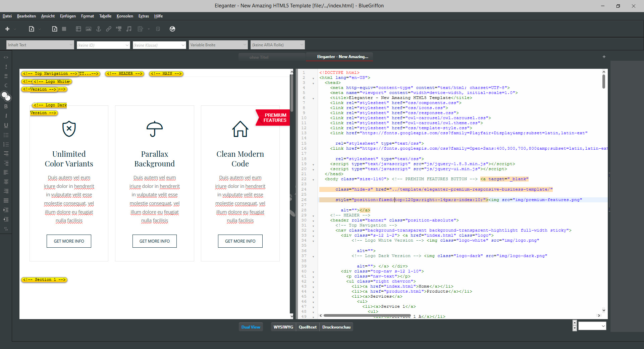Open the foreground/background color picker circles
Screen dimensions: 644x349
6,96
